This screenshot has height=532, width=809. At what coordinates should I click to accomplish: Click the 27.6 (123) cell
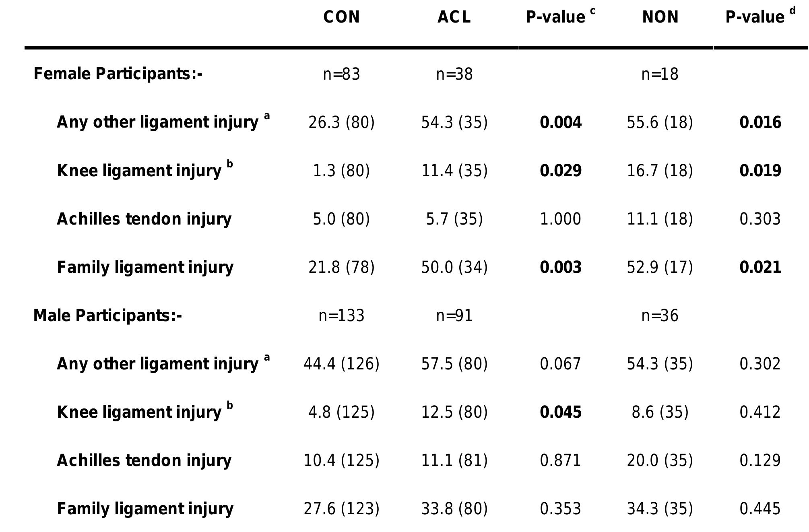[341, 509]
